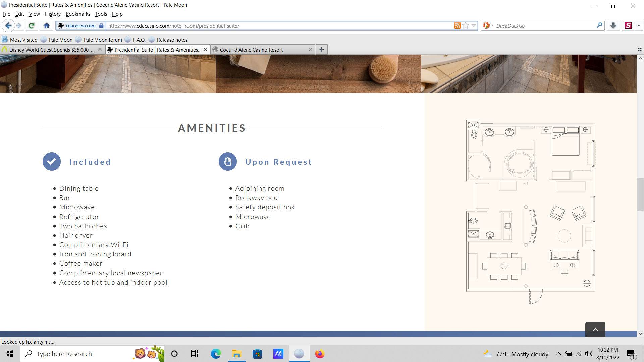Open the View menu

[34, 14]
